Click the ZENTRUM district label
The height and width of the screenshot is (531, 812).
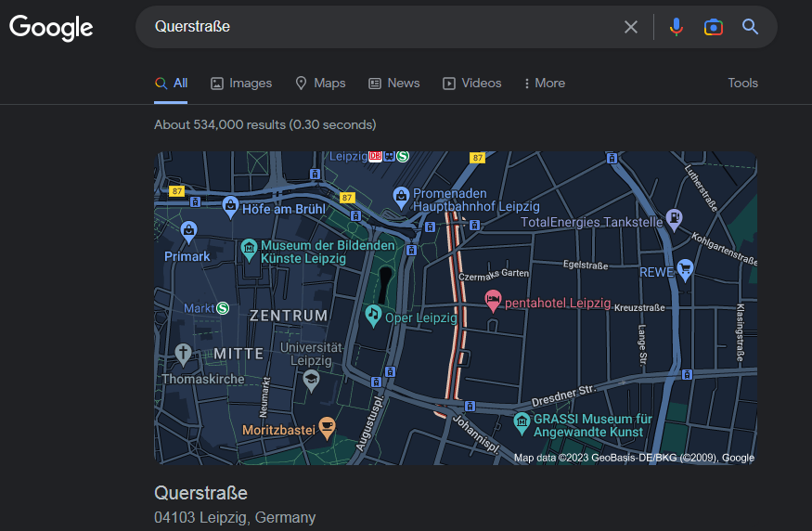tap(289, 316)
